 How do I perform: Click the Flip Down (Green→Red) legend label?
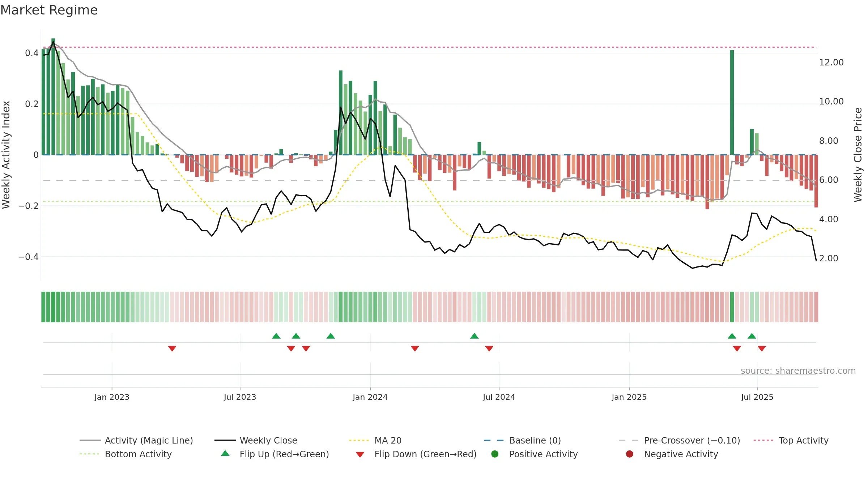425,454
